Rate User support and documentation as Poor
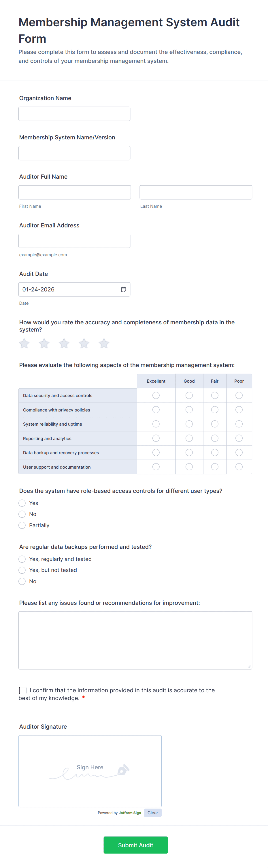Viewport: 268px width, 868px height. click(239, 467)
